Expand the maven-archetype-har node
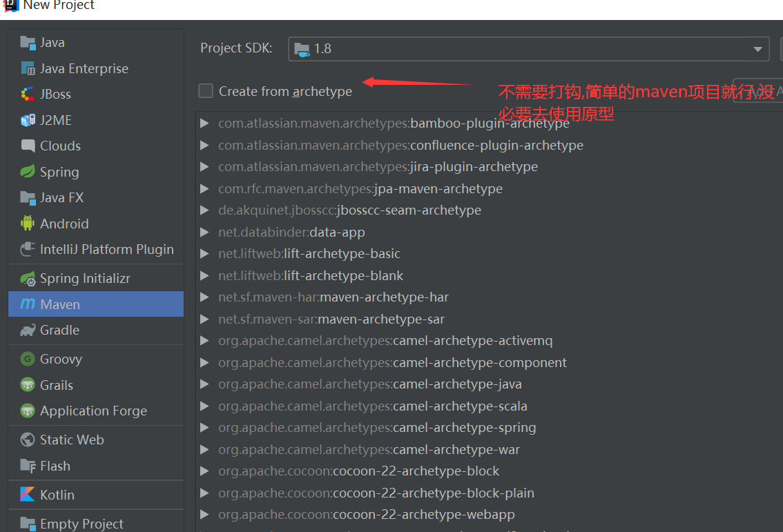The image size is (783, 532). pyautogui.click(x=204, y=297)
